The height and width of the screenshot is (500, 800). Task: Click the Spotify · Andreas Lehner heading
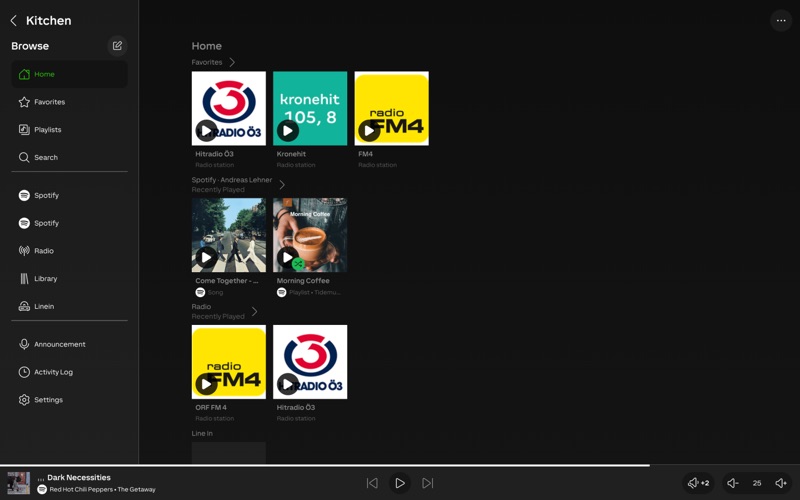coord(232,180)
